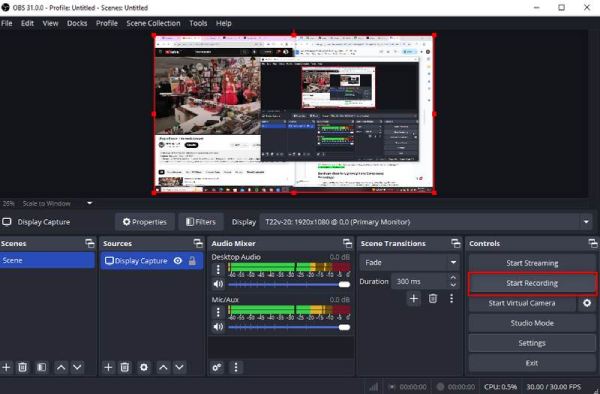Open Desktop Audio three-dot options menu

click(218, 269)
